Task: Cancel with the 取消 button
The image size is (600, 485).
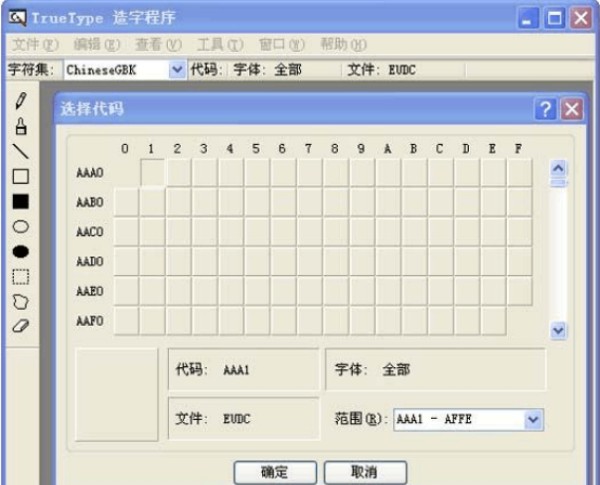Action: 365,472
